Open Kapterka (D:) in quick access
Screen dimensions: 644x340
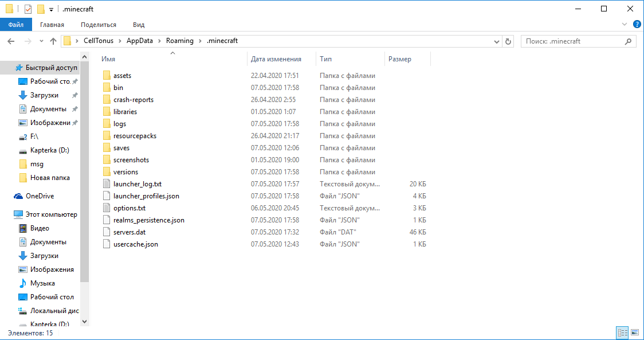(44, 150)
